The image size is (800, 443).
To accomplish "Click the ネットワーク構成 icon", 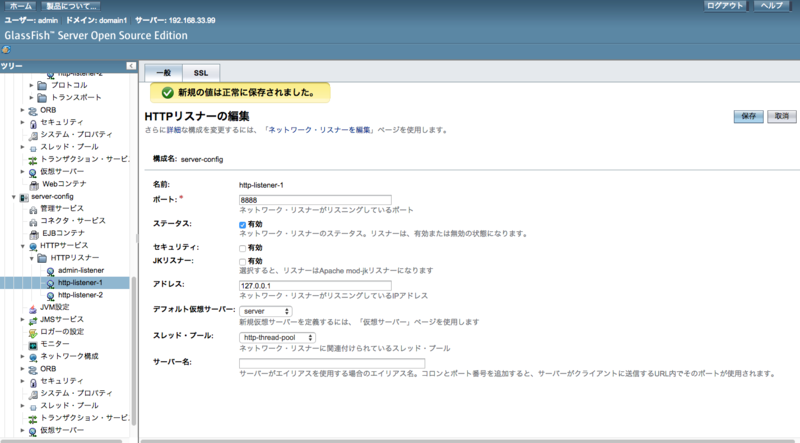I will tap(33, 357).
